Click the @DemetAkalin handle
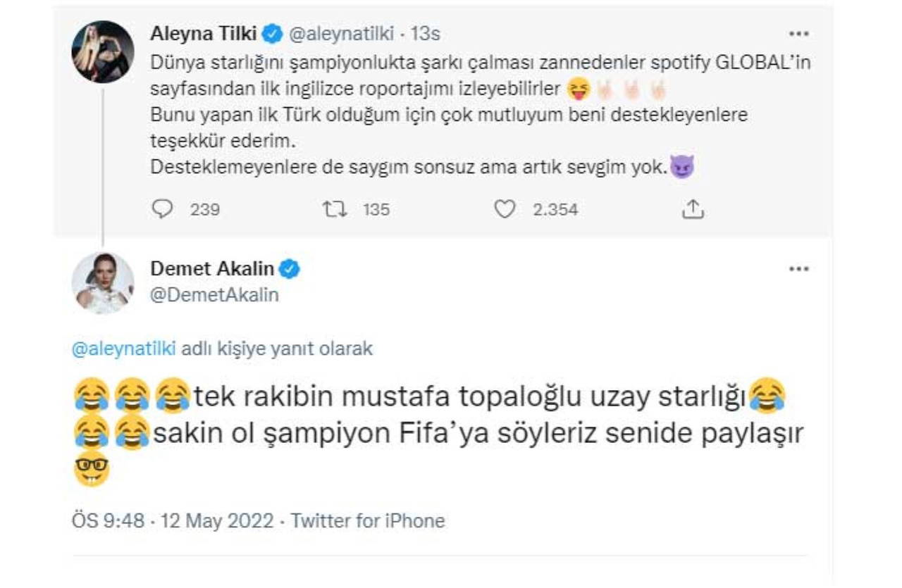 point(214,295)
